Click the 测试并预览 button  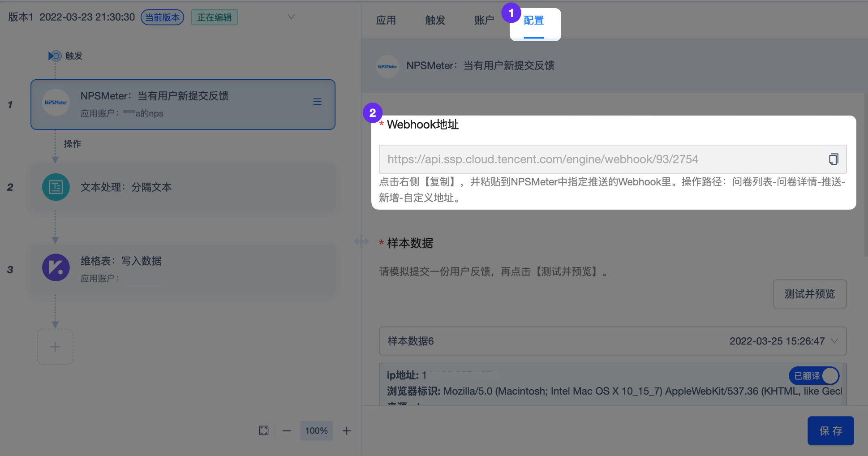[x=810, y=294]
